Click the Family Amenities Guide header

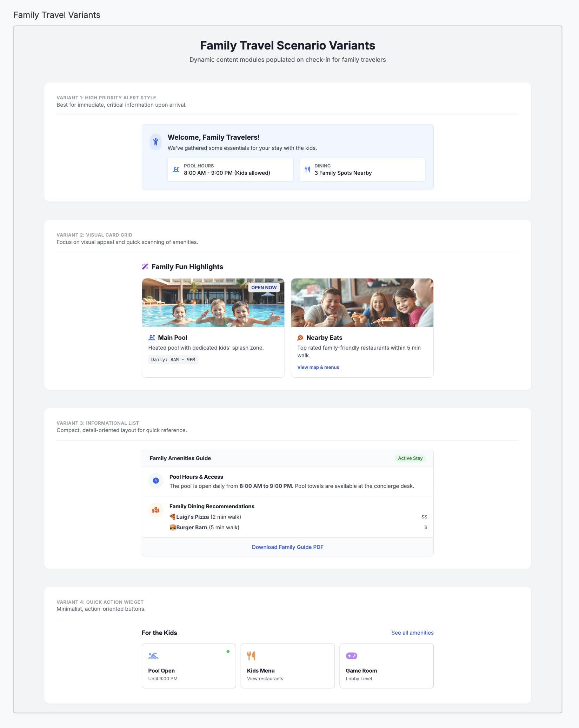(180, 458)
